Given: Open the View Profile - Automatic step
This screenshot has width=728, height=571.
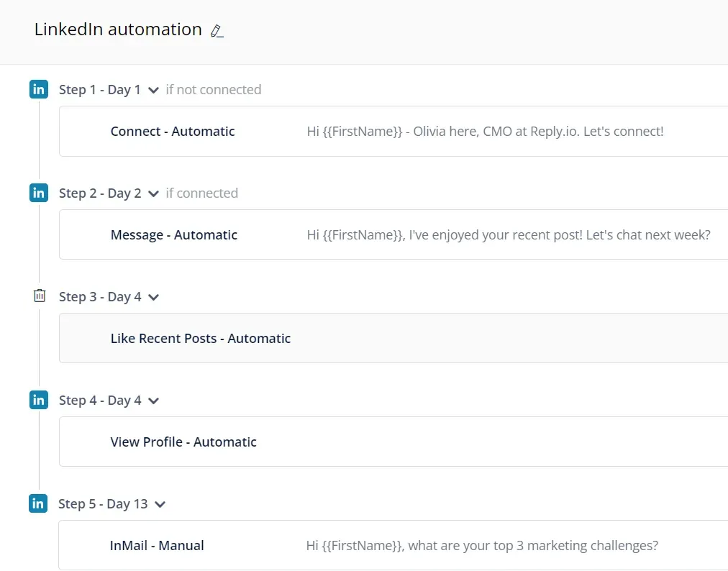Looking at the screenshot, I should (x=183, y=442).
